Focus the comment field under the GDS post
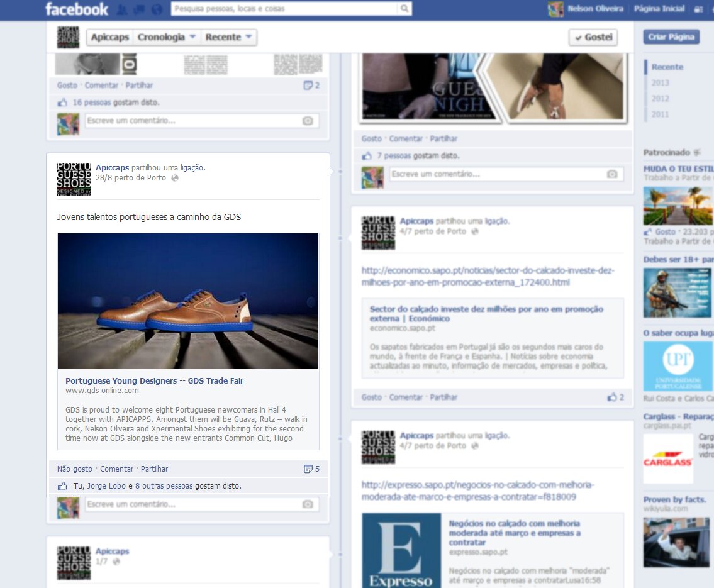The image size is (714, 588). pos(194,504)
